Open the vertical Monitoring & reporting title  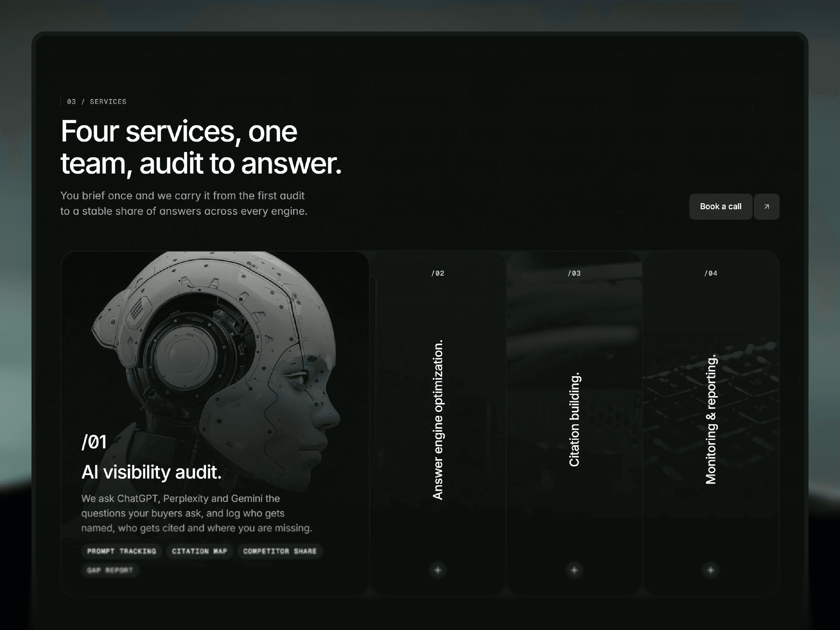tap(711, 420)
